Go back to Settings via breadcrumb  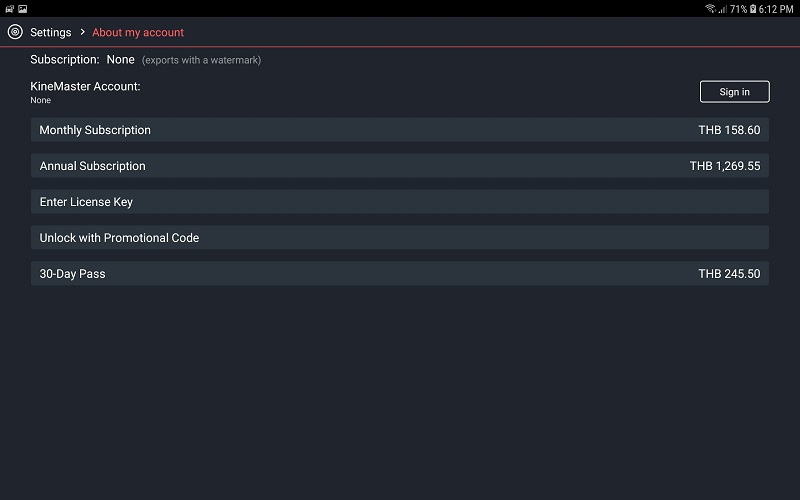click(x=50, y=32)
